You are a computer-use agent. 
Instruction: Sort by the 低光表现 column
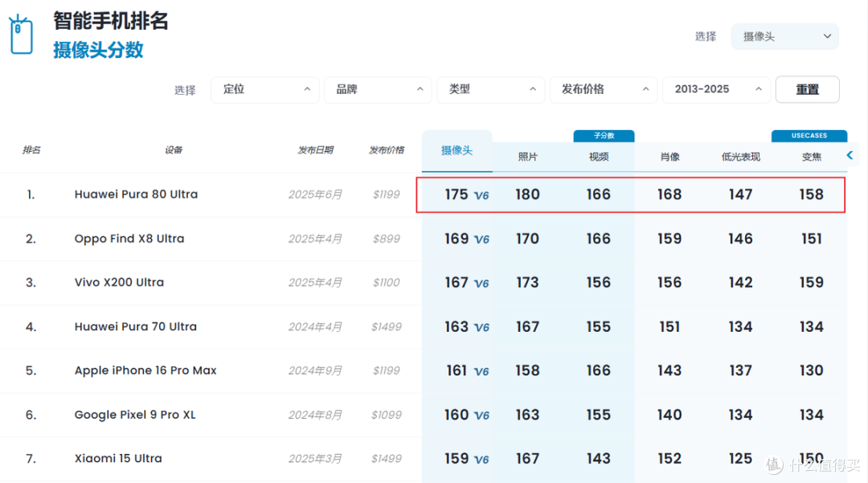tap(741, 158)
